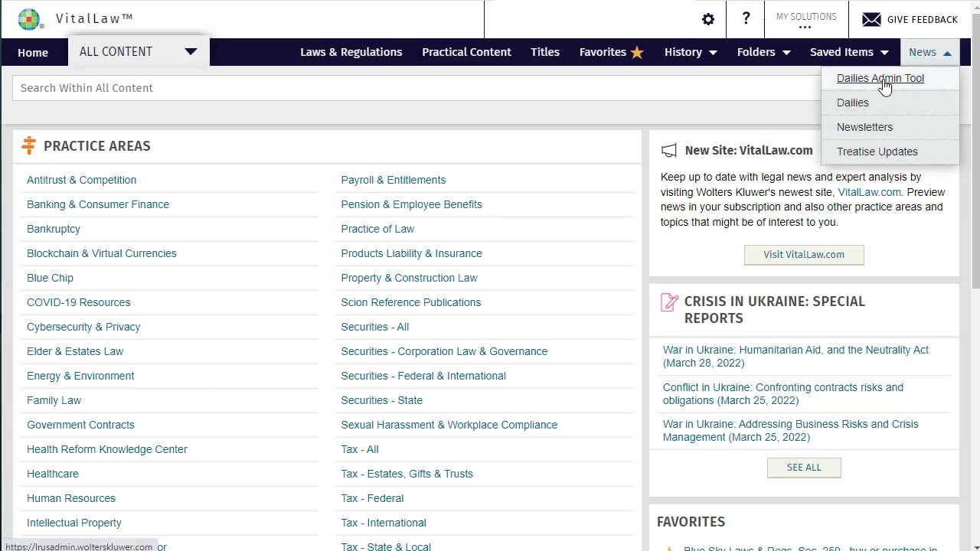Open Energy & Environment practice area
Screen dimensions: 980x551
pyautogui.click(x=80, y=376)
